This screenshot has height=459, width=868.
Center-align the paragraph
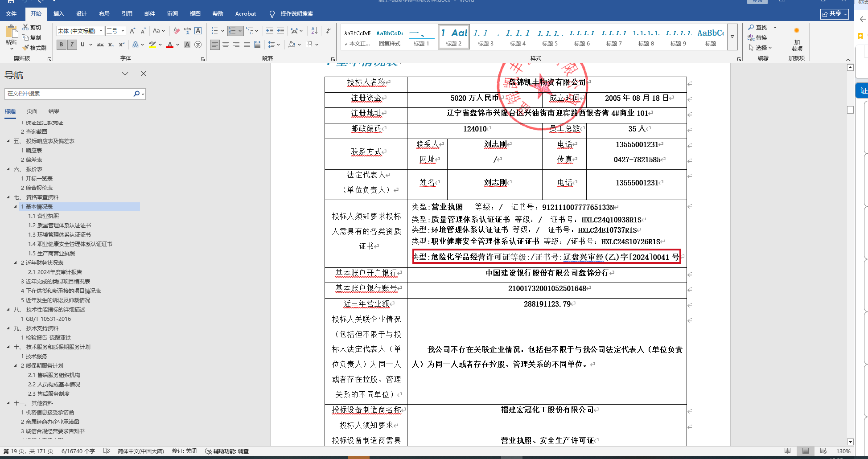(226, 45)
